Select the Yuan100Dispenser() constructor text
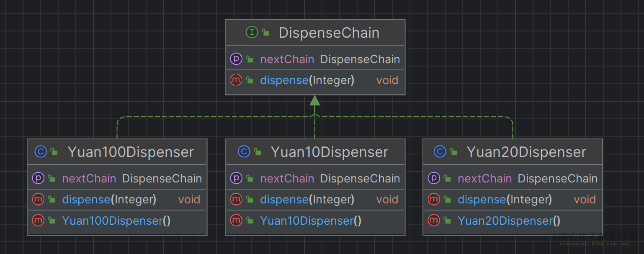The width and height of the screenshot is (644, 254). tap(116, 221)
